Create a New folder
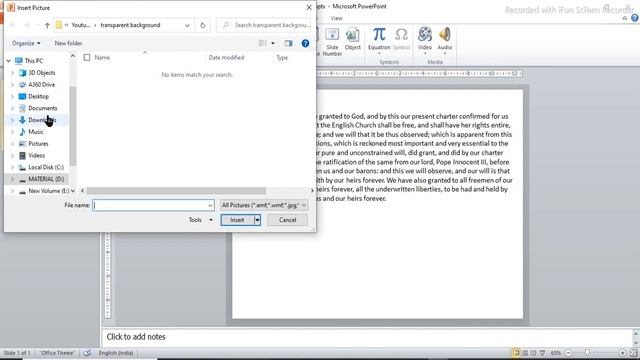640x360 pixels. click(x=68, y=43)
